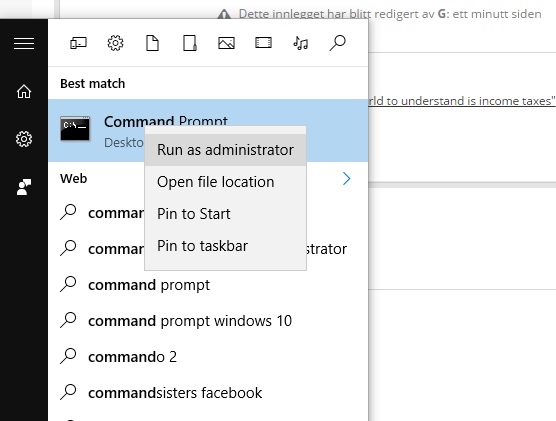Viewport: 556px width, 421px height.
Task: Filter search by Settings gear filter
Action: [x=115, y=43]
